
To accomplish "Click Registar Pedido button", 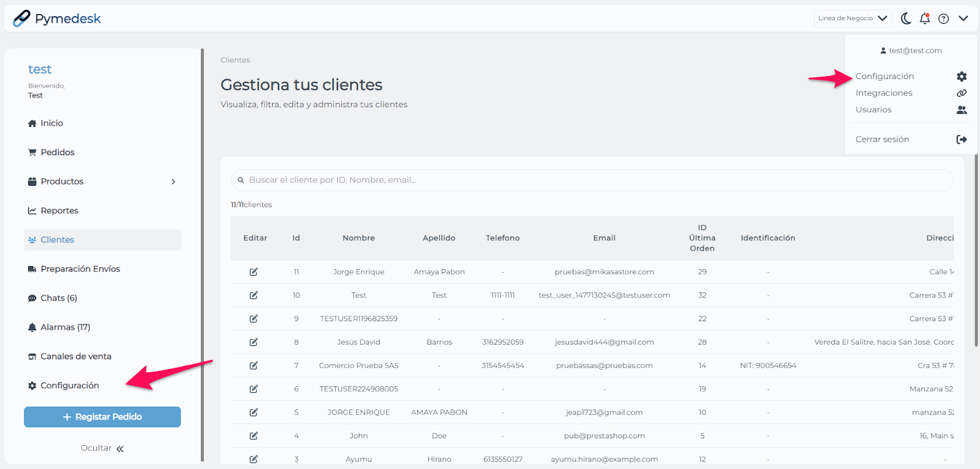I will coord(102,417).
